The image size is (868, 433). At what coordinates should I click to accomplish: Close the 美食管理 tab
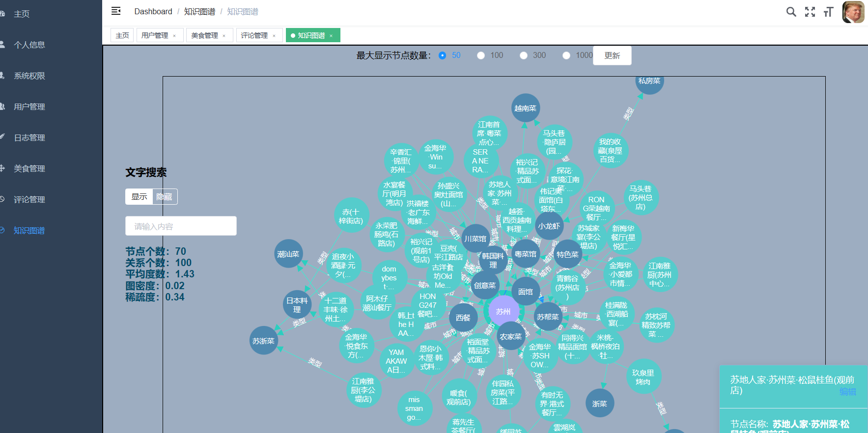point(224,36)
